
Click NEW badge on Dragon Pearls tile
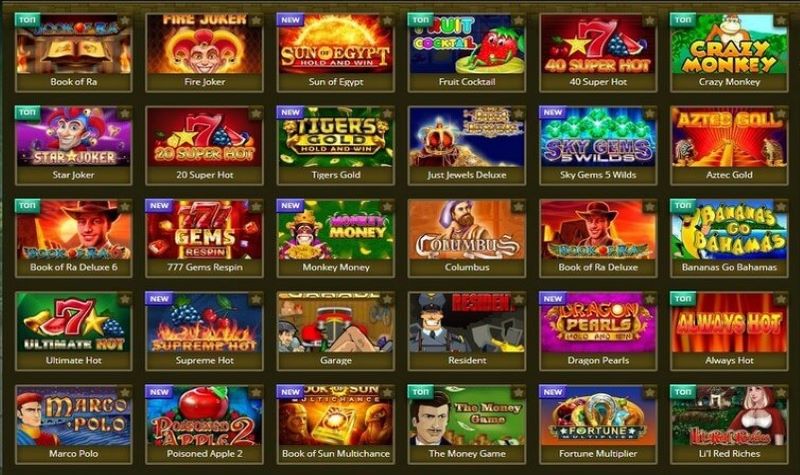tap(553, 298)
